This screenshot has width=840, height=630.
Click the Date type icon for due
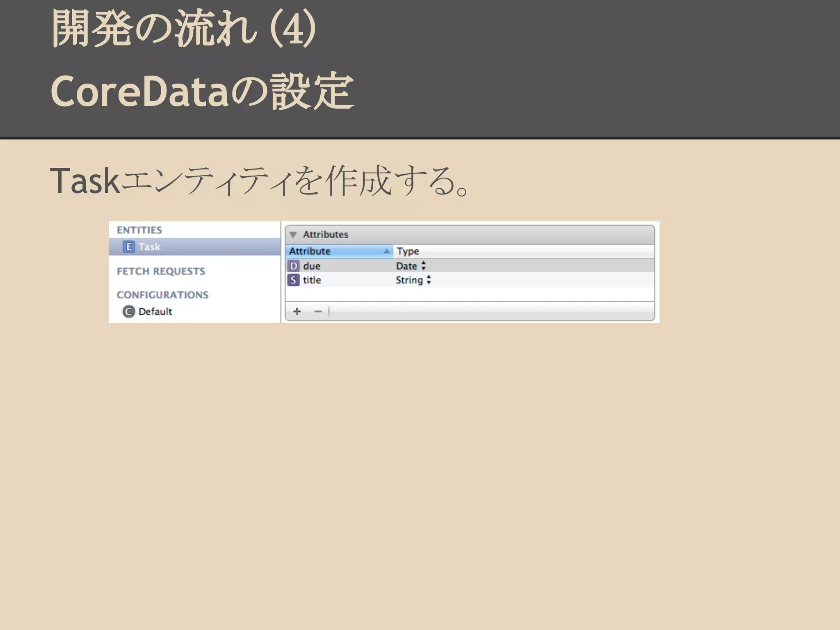click(x=293, y=266)
